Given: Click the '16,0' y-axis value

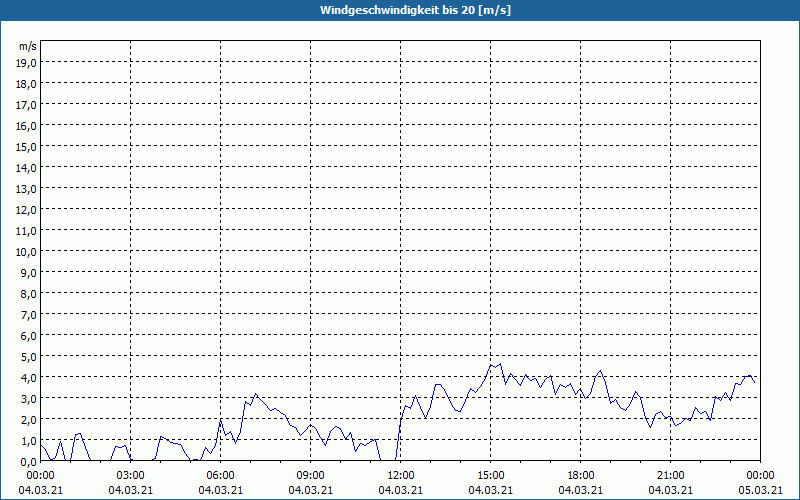Looking at the screenshot, I should (26, 126).
